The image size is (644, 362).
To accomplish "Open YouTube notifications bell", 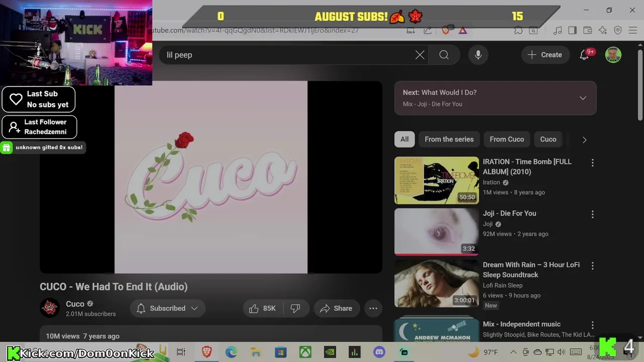I will point(584,55).
